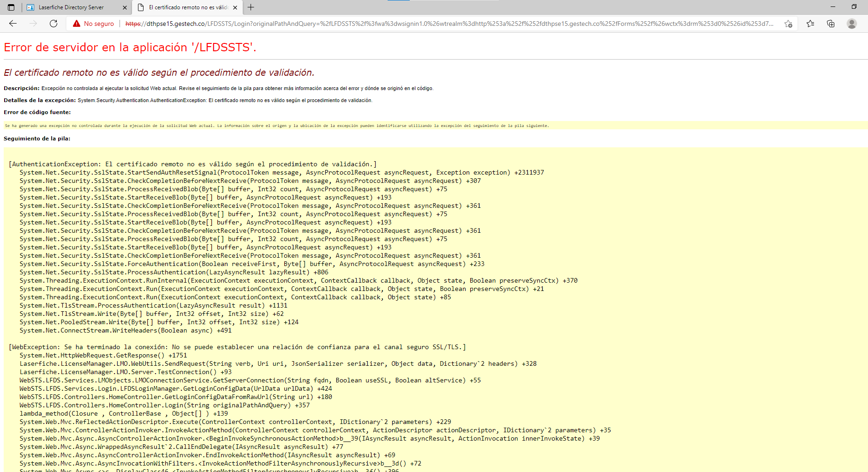Select the 'El certificado remoto' tab
This screenshot has width=868, height=472.
point(188,7)
